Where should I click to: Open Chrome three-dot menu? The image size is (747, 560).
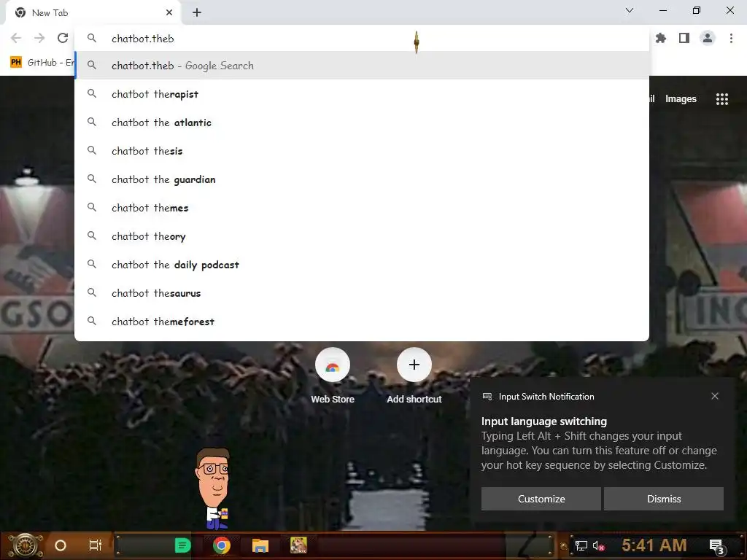[731, 38]
